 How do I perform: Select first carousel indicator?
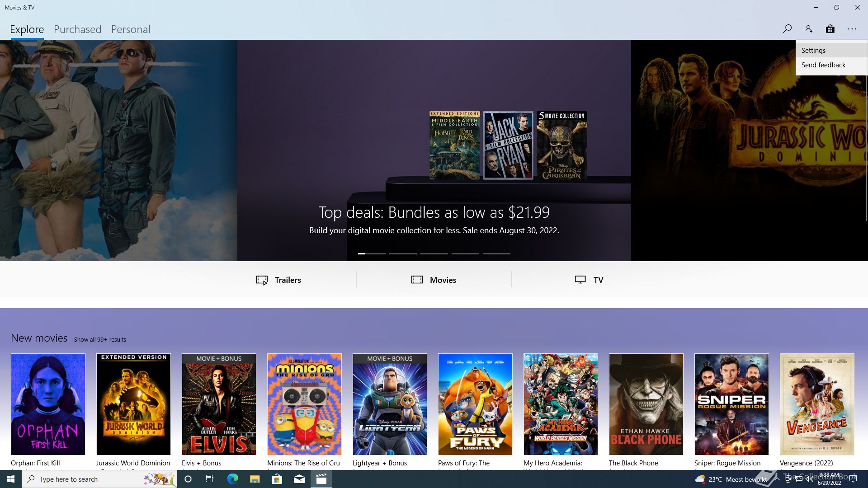tap(372, 253)
